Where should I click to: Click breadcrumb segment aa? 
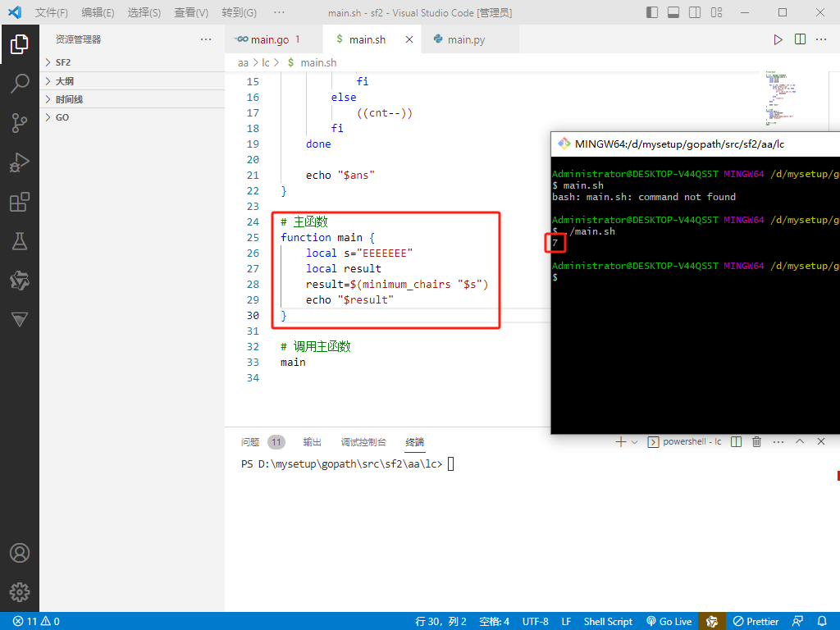point(243,62)
